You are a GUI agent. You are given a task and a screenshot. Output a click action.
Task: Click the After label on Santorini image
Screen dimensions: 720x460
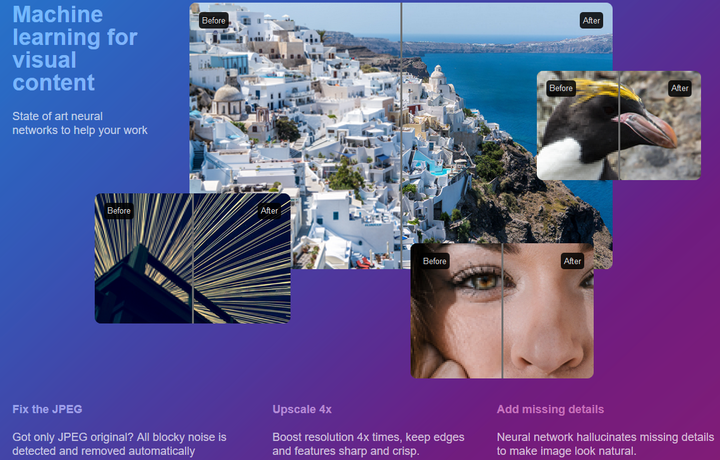tap(591, 21)
